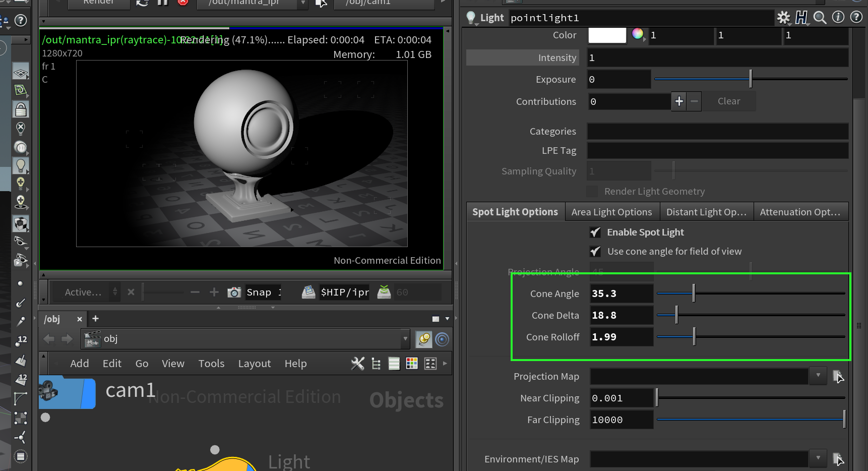Enable Render Light Geometry
Screen dimensions: 868x471
point(592,191)
